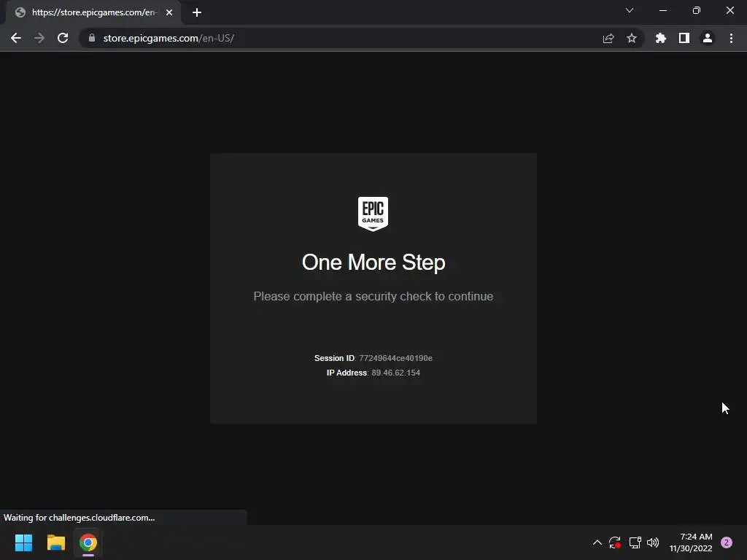Open notifications badge showing 2
The image size is (747, 560).
click(727, 542)
